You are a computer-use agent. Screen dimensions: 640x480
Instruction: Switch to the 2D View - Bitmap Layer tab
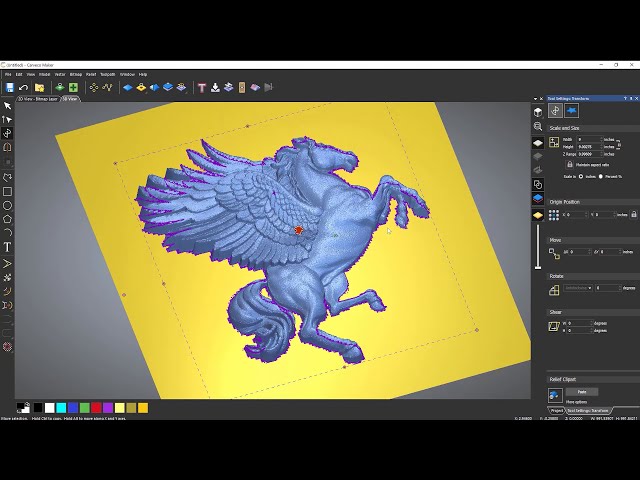pos(38,99)
